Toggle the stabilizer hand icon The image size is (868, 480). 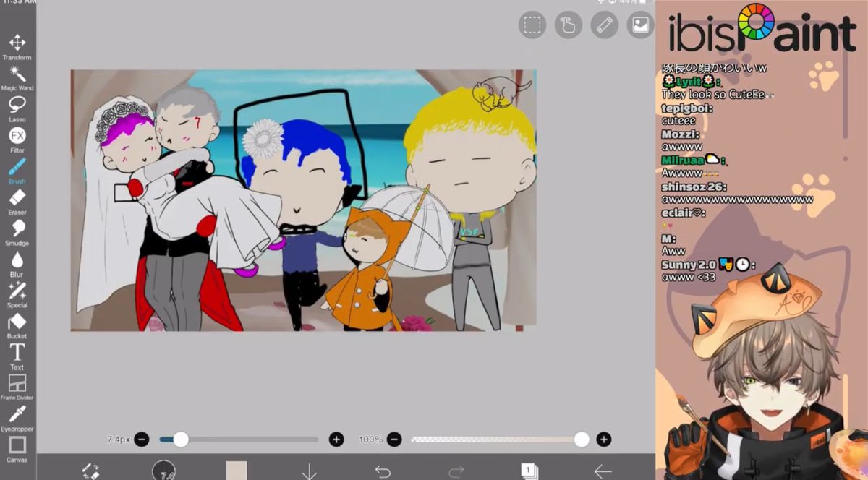568,25
